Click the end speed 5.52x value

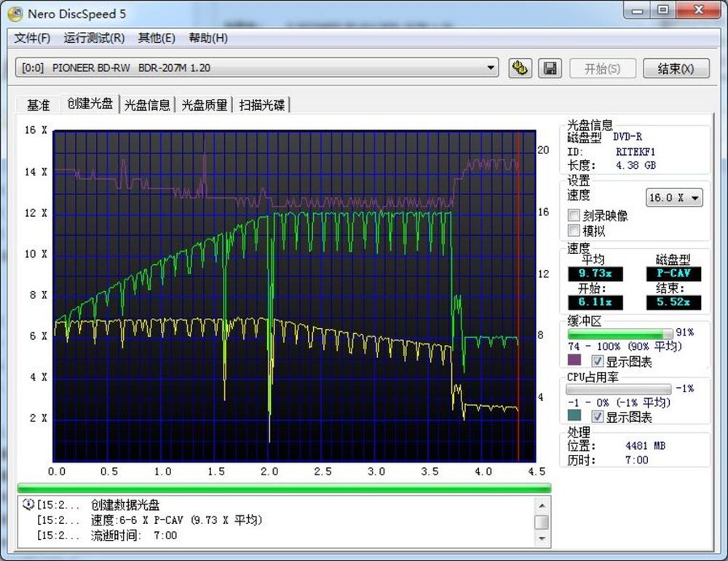click(x=673, y=303)
